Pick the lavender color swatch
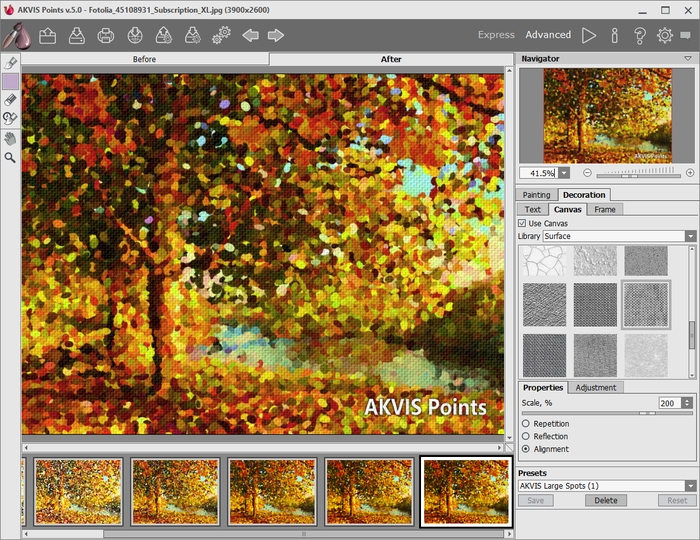The image size is (700, 540). tap(11, 82)
